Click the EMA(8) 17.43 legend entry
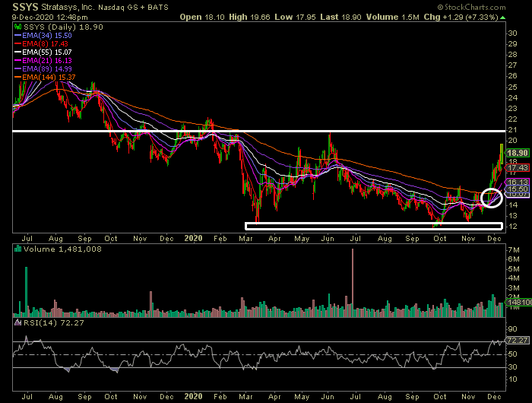 tap(45, 44)
